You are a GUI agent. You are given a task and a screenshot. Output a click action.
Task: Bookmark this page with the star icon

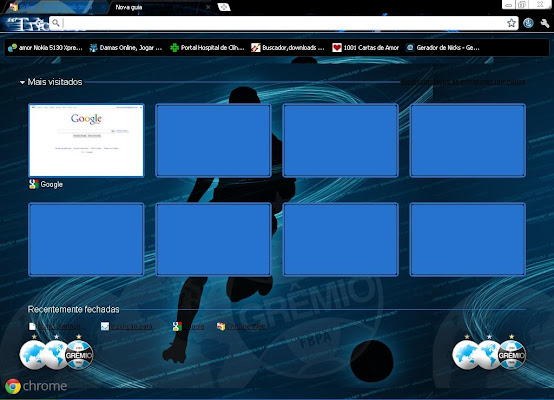pyautogui.click(x=511, y=23)
